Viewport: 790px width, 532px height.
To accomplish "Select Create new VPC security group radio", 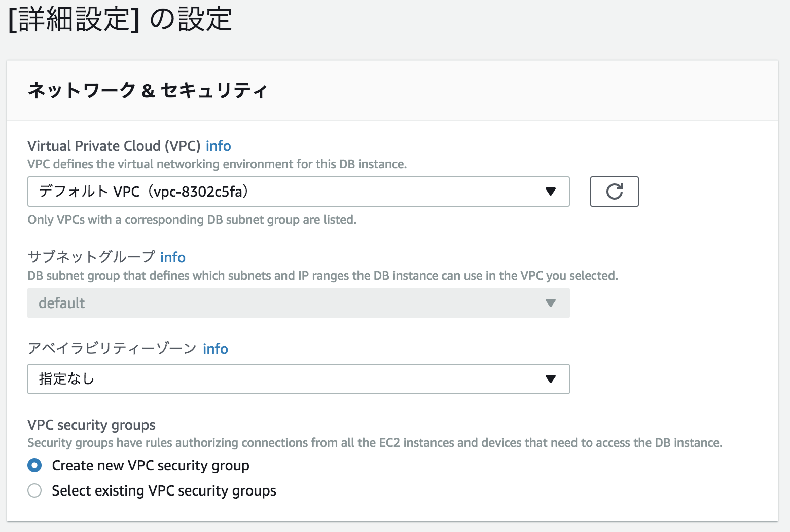I will point(34,465).
